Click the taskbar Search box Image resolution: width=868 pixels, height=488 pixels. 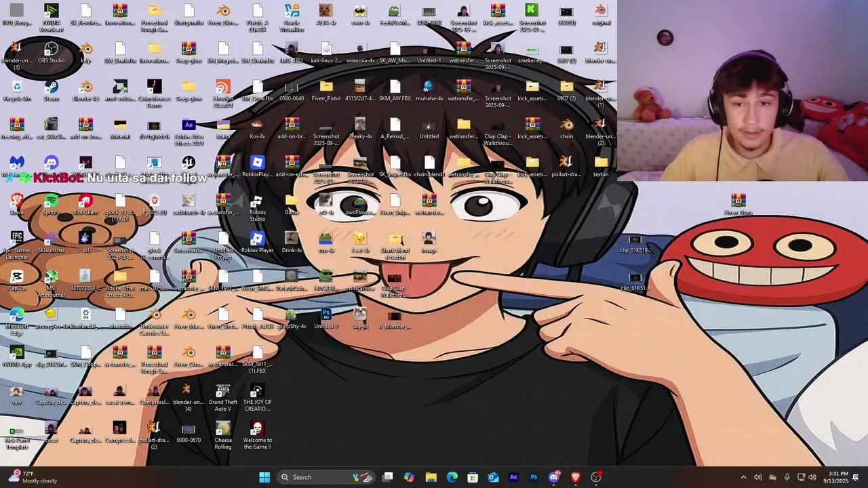326,477
